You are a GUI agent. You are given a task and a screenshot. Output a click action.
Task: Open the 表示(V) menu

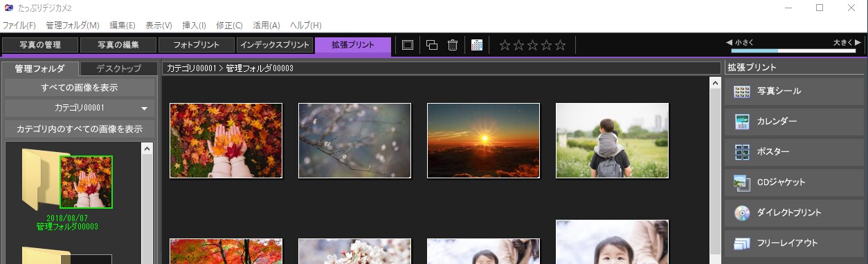tap(159, 25)
